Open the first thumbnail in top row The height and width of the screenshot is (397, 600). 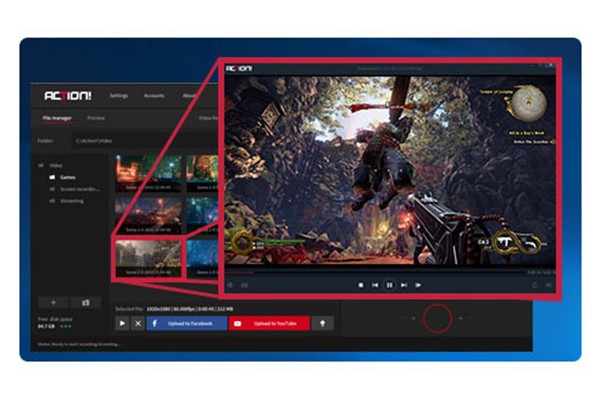click(x=148, y=173)
